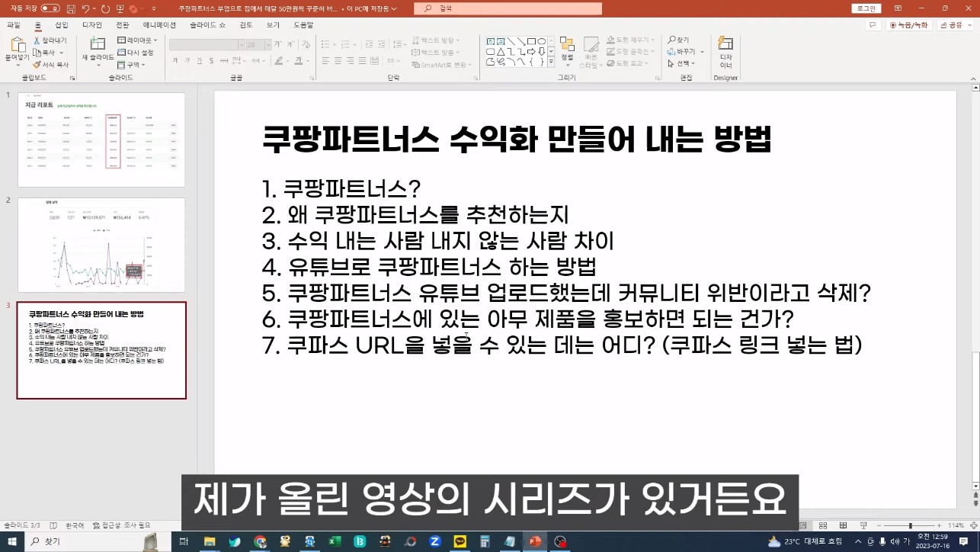Click the Save icon in title bar
980x552 pixels.
(x=71, y=8)
